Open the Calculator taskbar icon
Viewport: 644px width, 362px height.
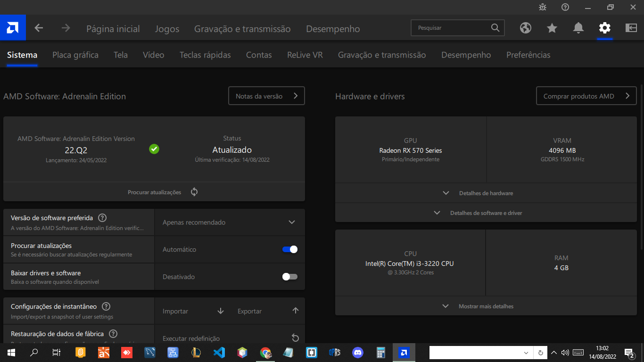(x=381, y=352)
